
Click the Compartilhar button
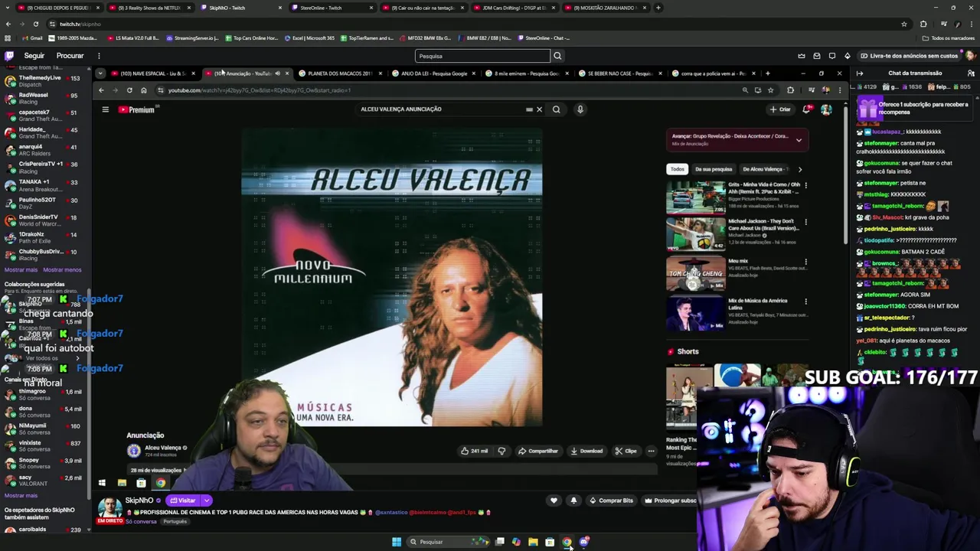(538, 451)
